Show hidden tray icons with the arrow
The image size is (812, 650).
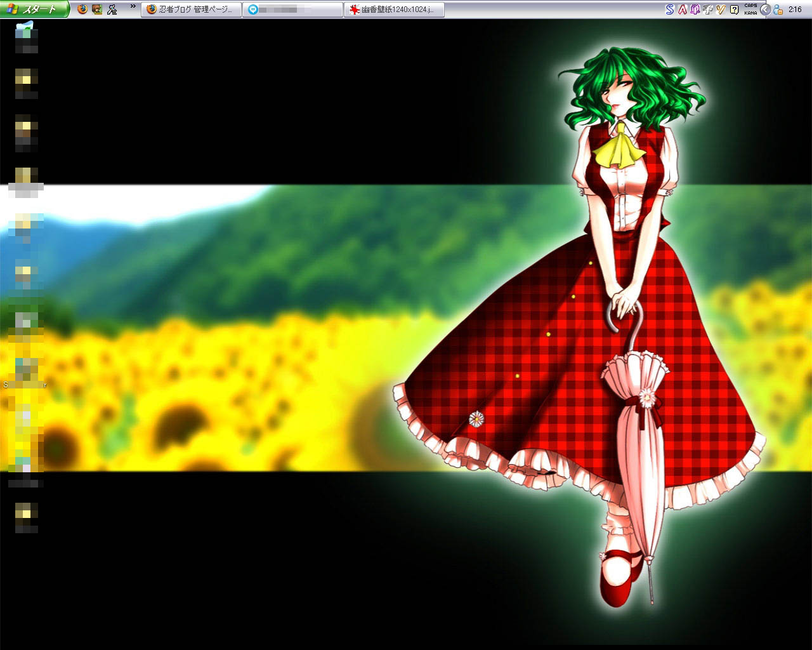click(765, 10)
